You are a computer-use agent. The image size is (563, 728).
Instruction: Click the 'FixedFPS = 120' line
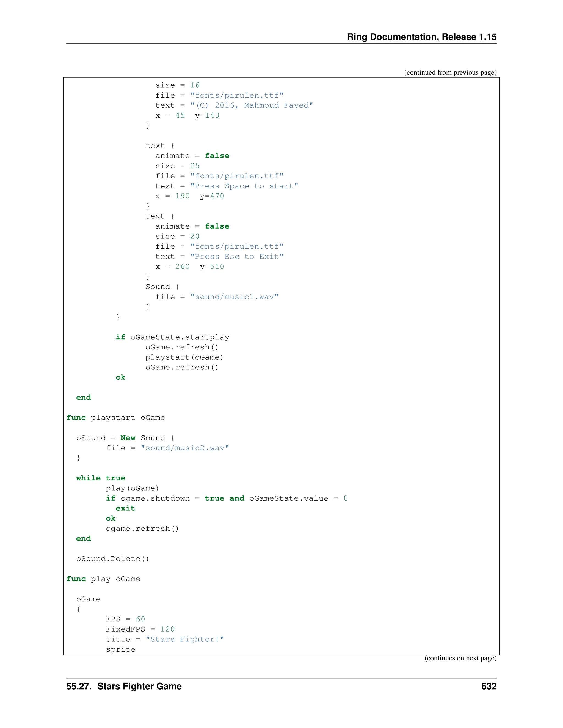coord(140,629)
